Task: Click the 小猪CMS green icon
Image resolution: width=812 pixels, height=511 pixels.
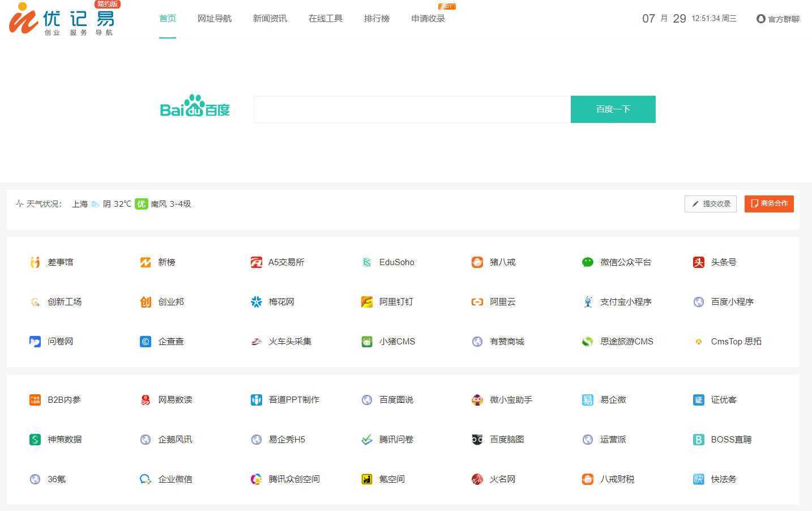Action: (x=367, y=342)
